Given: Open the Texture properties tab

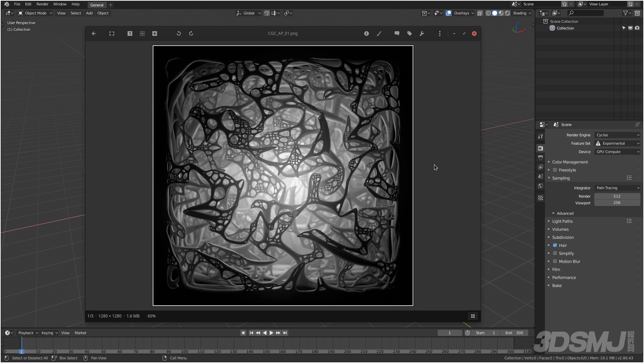Looking at the screenshot, I should click(541, 198).
